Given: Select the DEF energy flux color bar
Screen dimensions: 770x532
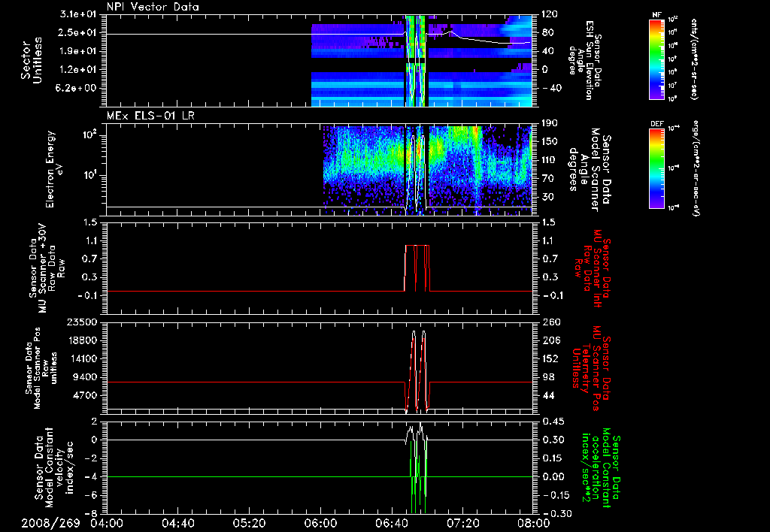Looking at the screenshot, I should coord(656,168).
